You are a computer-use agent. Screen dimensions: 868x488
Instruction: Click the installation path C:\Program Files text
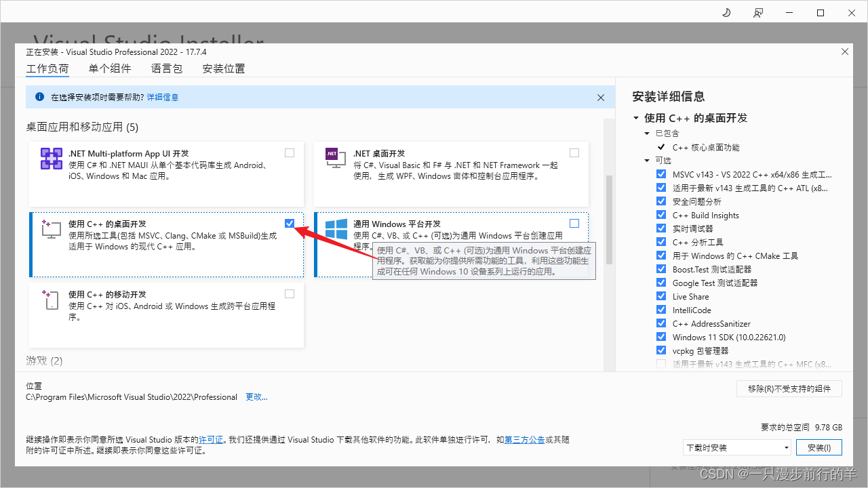coord(132,397)
